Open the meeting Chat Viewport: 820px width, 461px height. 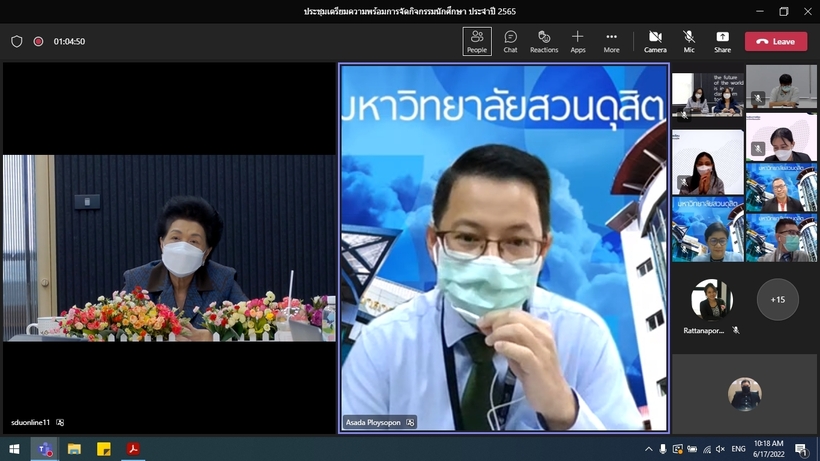(510, 41)
